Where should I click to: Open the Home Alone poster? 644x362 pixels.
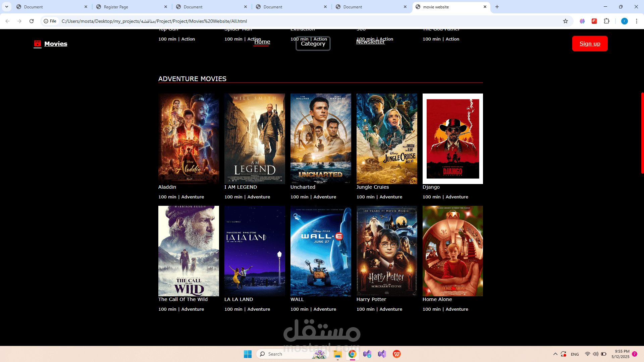(453, 251)
